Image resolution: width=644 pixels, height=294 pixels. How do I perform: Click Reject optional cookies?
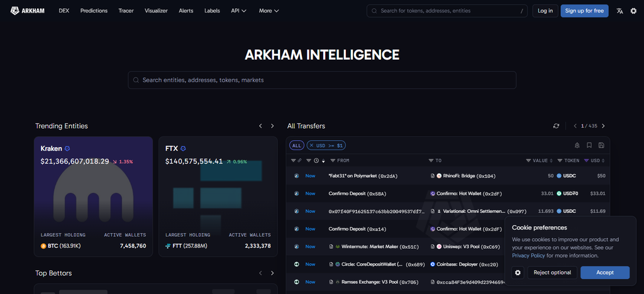click(552, 273)
